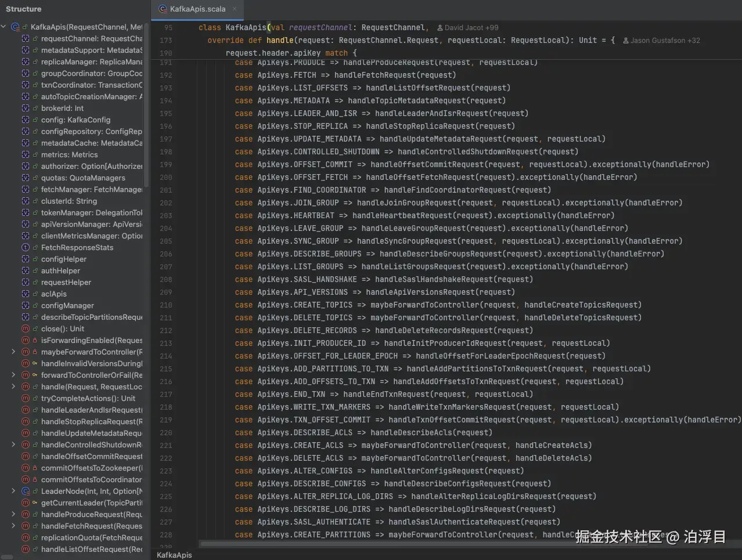Expand the maybeForwardToController node

[13, 352]
